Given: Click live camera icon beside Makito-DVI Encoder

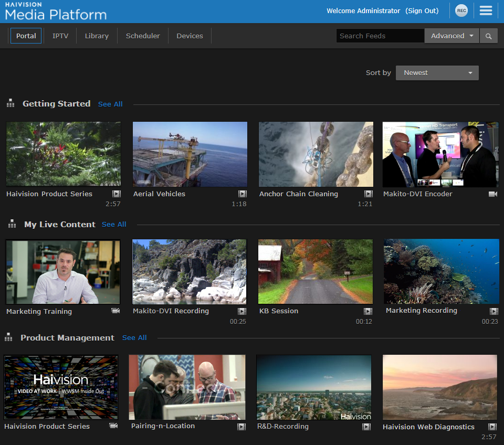Looking at the screenshot, I should click(492, 194).
